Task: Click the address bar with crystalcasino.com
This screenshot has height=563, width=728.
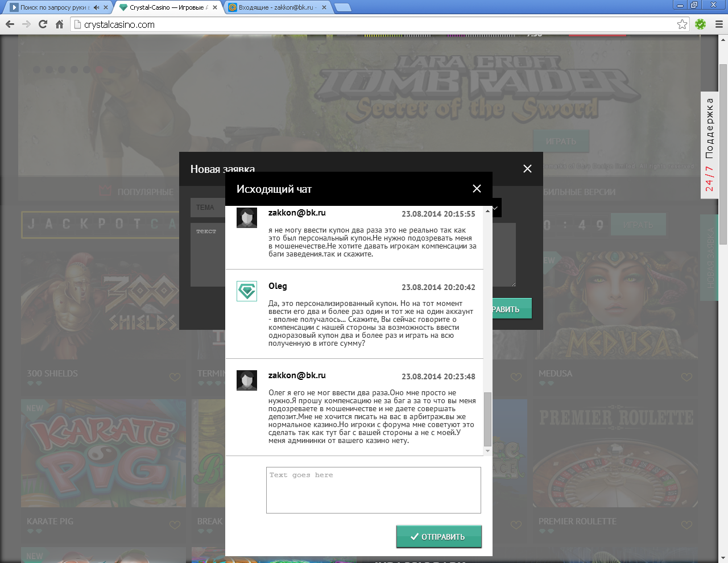Action: coord(380,24)
